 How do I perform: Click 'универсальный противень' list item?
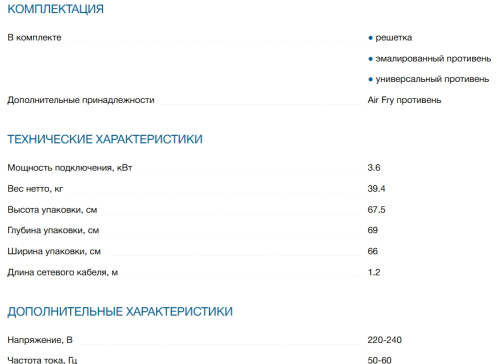(x=432, y=79)
